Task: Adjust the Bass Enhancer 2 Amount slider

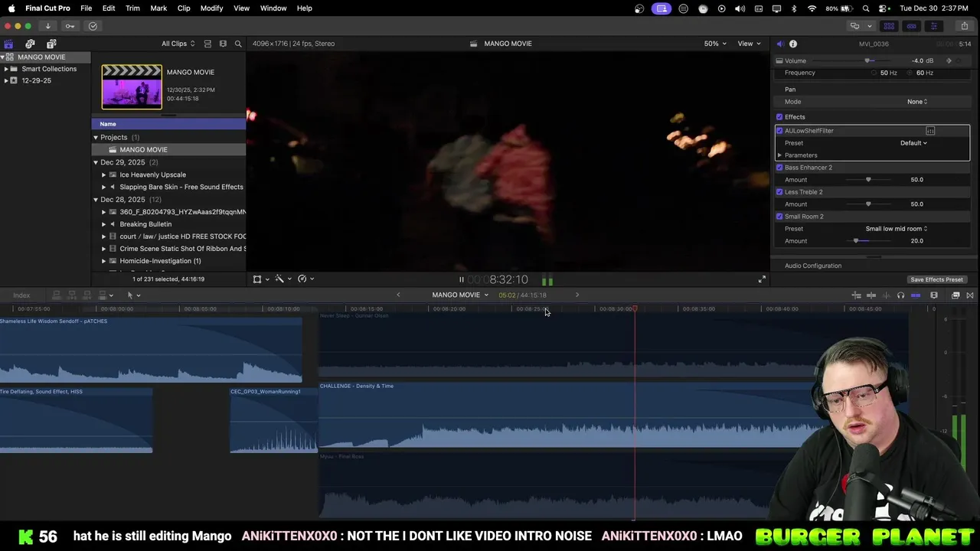Action: pyautogui.click(x=868, y=180)
